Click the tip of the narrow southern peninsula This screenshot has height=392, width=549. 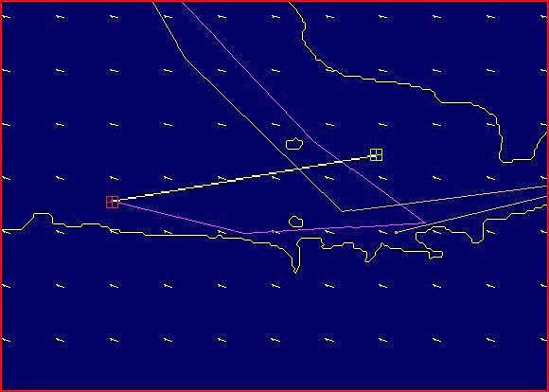[x=296, y=272]
